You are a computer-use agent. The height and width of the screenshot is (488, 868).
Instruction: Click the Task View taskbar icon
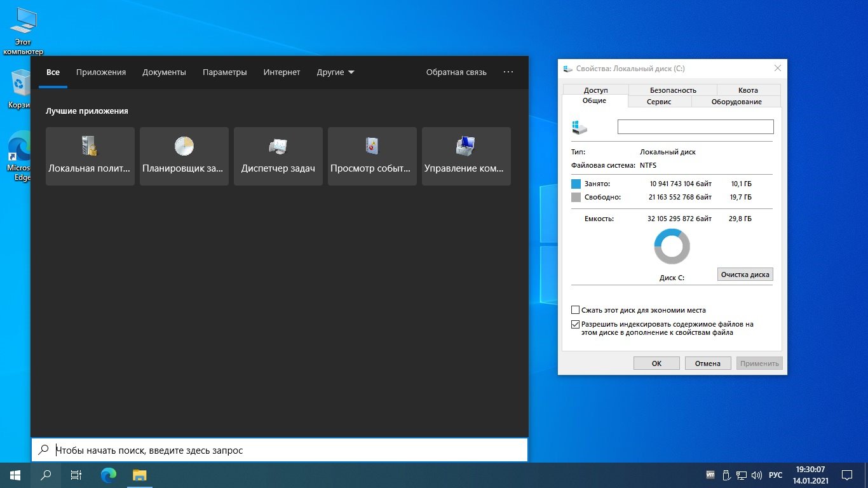pyautogui.click(x=76, y=475)
